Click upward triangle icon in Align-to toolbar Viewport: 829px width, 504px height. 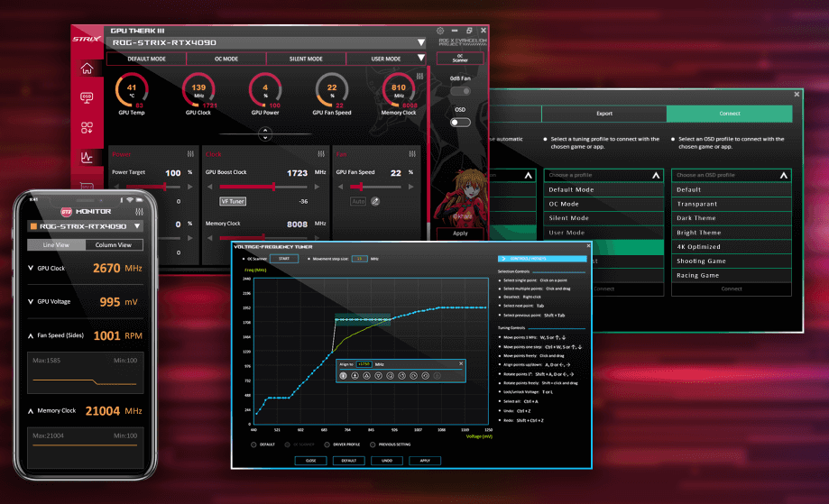pos(366,376)
